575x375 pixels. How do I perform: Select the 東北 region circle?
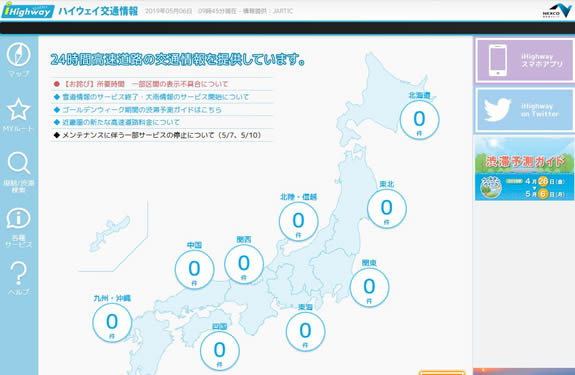tap(387, 209)
